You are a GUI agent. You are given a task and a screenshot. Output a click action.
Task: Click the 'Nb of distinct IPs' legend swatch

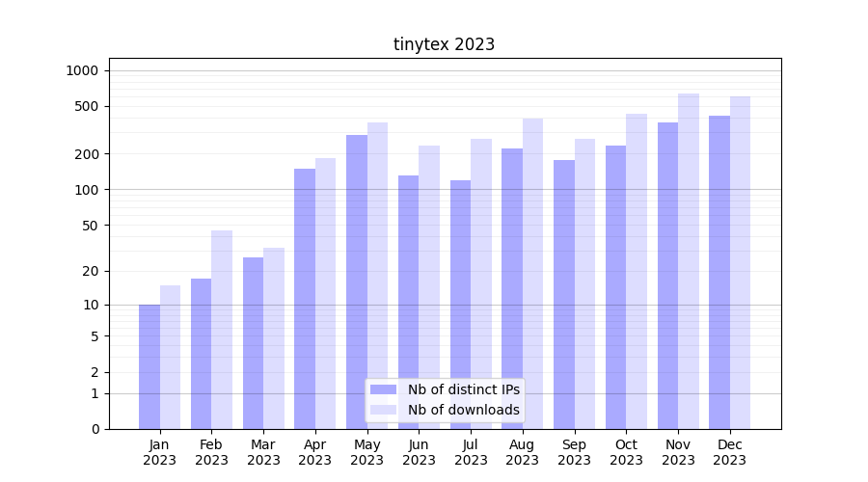coord(383,389)
